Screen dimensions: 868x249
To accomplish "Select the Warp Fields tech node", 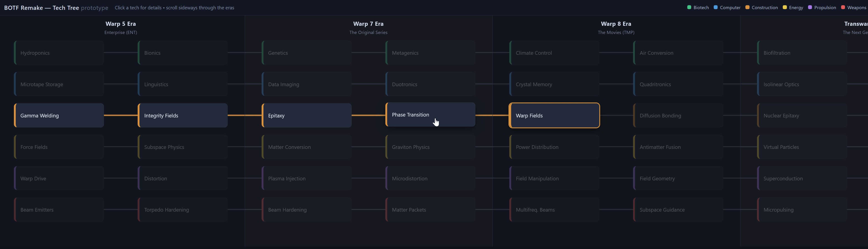I will tap(554, 116).
